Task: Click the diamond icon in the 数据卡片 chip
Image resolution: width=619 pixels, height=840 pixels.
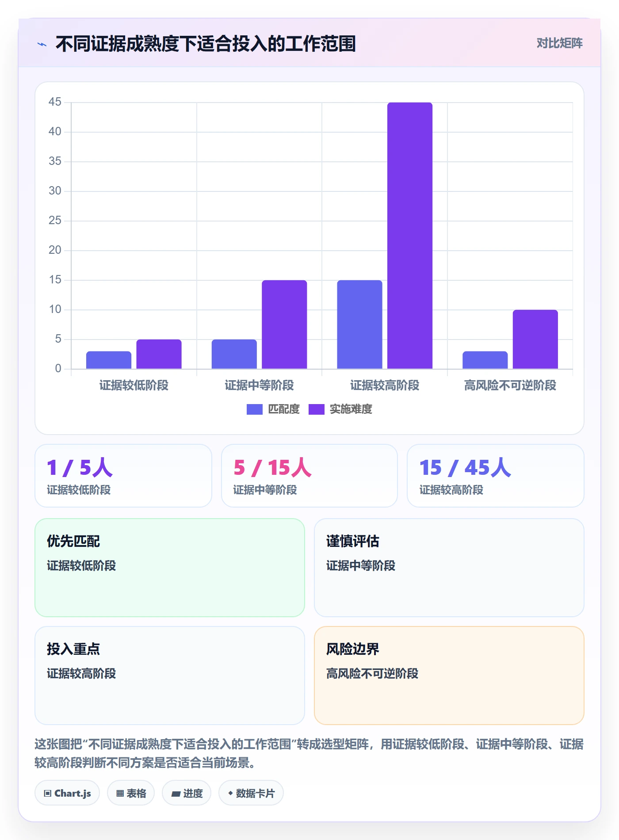Action: [x=230, y=794]
